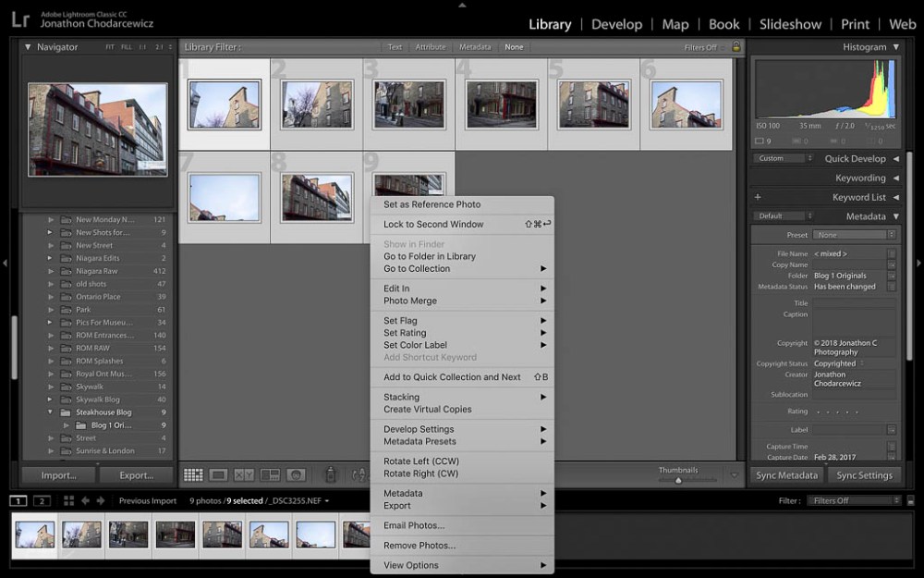Screen dimensions: 924x578
Task: Open People view icon
Action: pyautogui.click(x=296, y=474)
